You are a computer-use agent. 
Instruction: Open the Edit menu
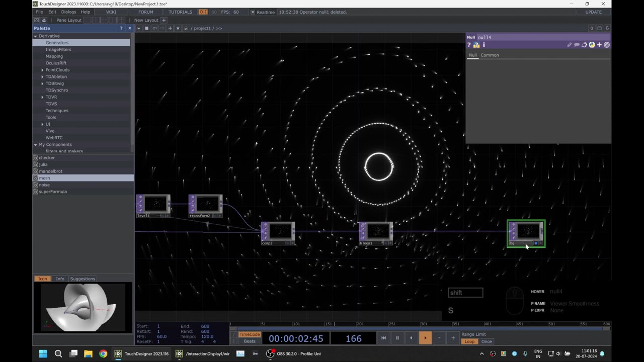pyautogui.click(x=52, y=12)
